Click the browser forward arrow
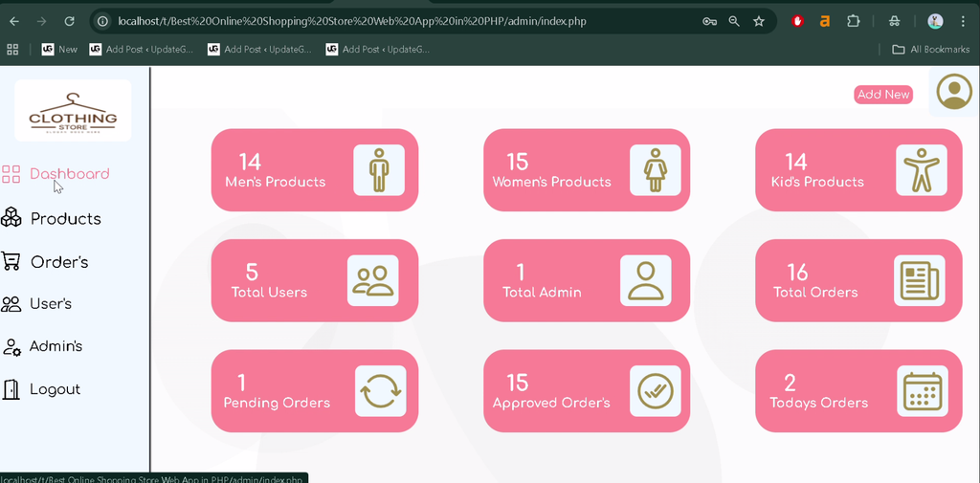Image resolution: width=980 pixels, height=483 pixels. coord(41,21)
